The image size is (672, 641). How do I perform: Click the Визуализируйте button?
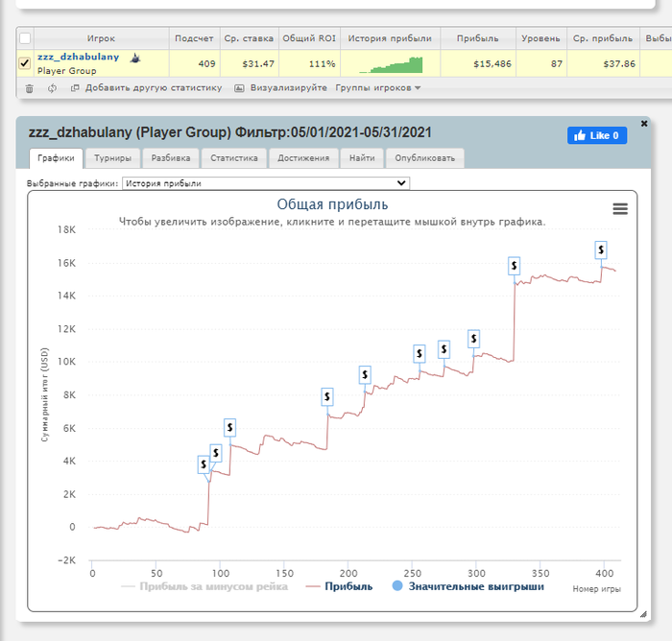point(281,88)
